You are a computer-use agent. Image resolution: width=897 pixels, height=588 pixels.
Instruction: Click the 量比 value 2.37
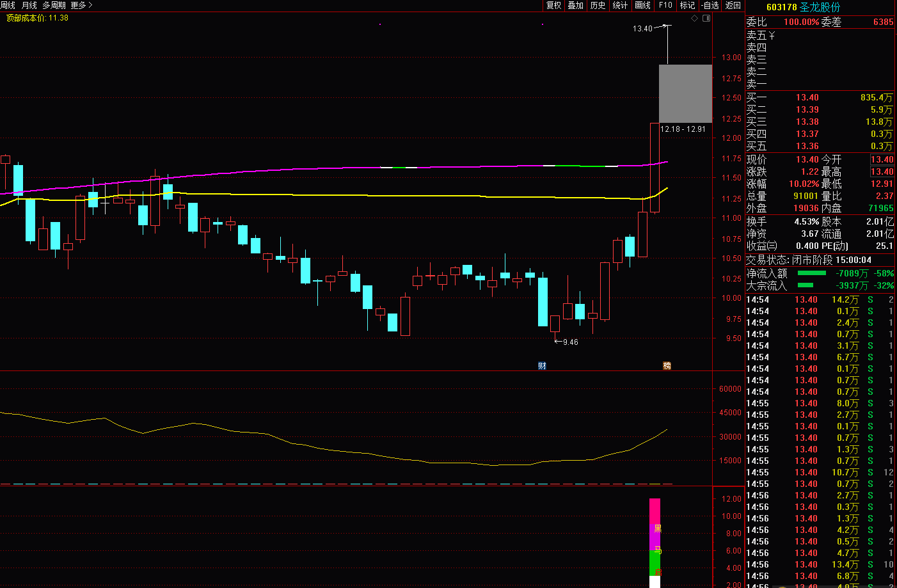(x=885, y=196)
